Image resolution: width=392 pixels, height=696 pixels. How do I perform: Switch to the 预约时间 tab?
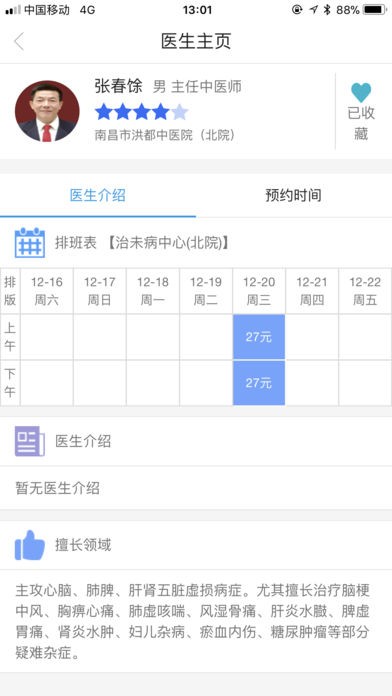[293, 195]
